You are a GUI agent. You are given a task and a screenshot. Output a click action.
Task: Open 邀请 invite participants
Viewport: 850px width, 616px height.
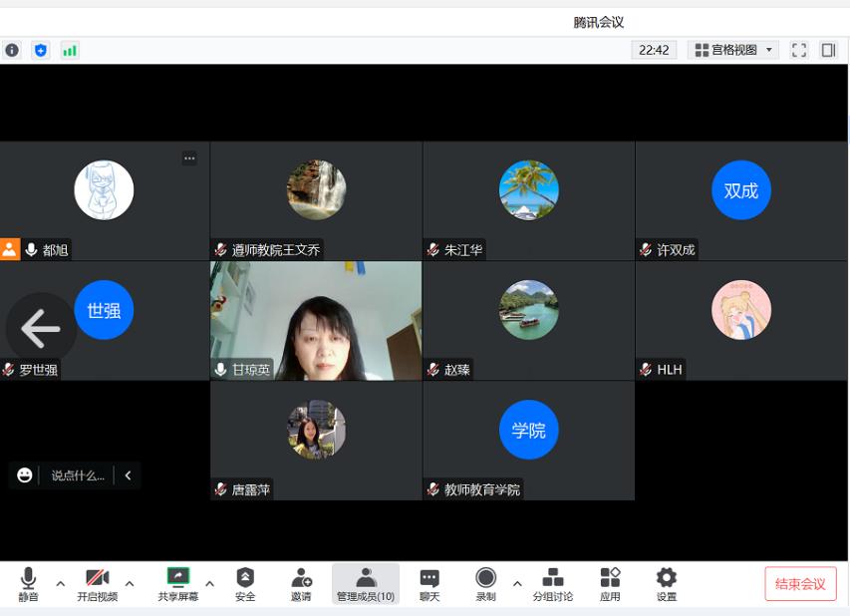[x=301, y=584]
